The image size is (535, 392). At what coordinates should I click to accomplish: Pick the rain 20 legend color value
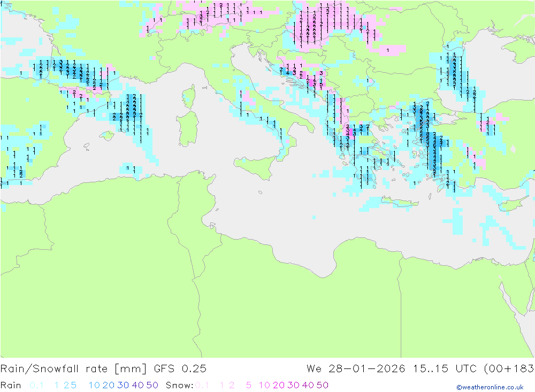point(109,385)
